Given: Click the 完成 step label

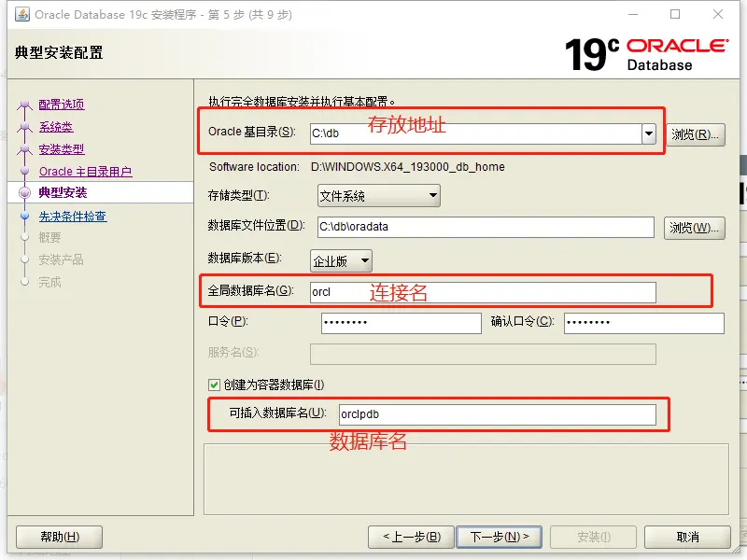Looking at the screenshot, I should 49,282.
